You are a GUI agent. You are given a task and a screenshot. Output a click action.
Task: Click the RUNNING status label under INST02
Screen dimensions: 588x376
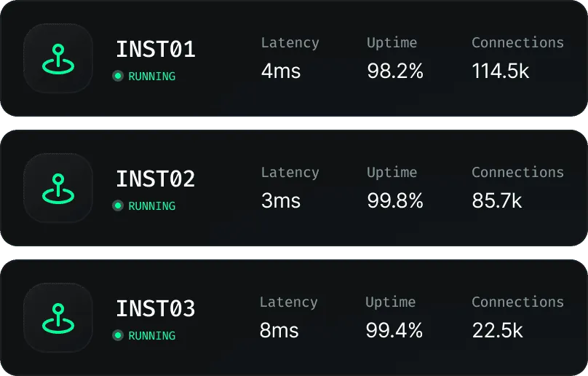[151, 205]
